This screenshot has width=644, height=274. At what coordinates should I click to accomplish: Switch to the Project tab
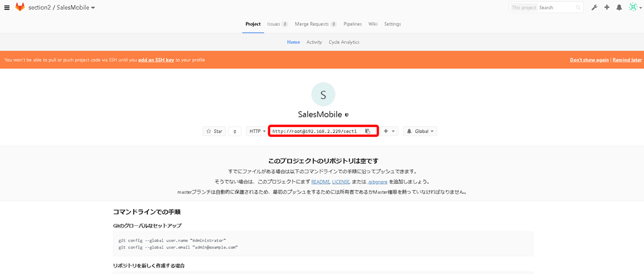click(x=253, y=24)
